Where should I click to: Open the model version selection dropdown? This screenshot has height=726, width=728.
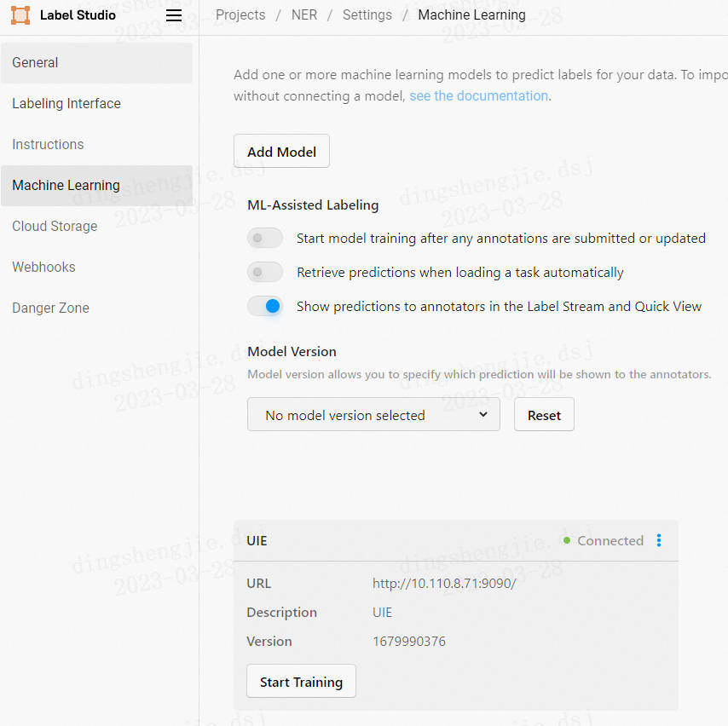pyautogui.click(x=373, y=414)
